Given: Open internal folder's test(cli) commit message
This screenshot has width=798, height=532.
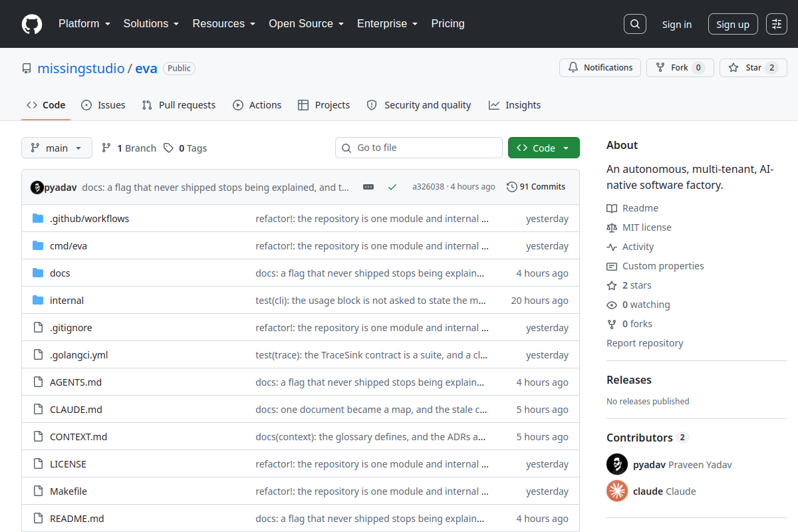Looking at the screenshot, I should [371, 301].
